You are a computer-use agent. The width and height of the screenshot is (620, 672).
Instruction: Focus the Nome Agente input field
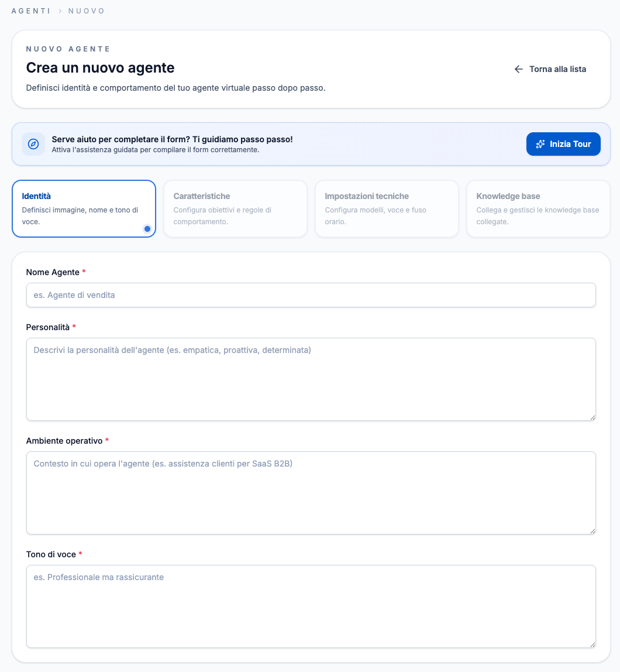tap(311, 295)
